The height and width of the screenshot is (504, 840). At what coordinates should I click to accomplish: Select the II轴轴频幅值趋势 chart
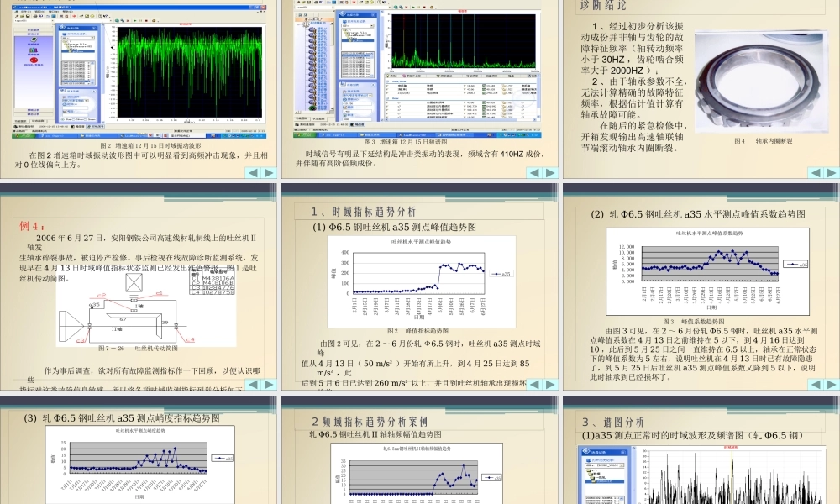pyautogui.click(x=417, y=474)
